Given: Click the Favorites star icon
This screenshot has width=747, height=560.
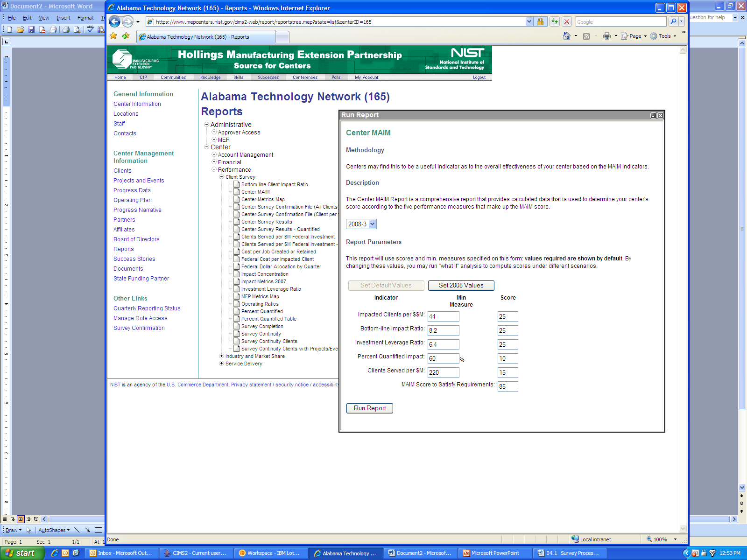Looking at the screenshot, I should pyautogui.click(x=113, y=36).
